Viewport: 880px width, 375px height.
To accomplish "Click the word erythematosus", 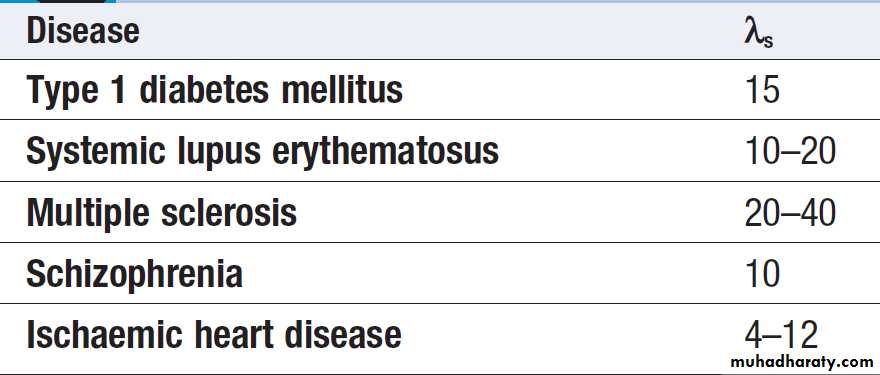I will click(385, 152).
